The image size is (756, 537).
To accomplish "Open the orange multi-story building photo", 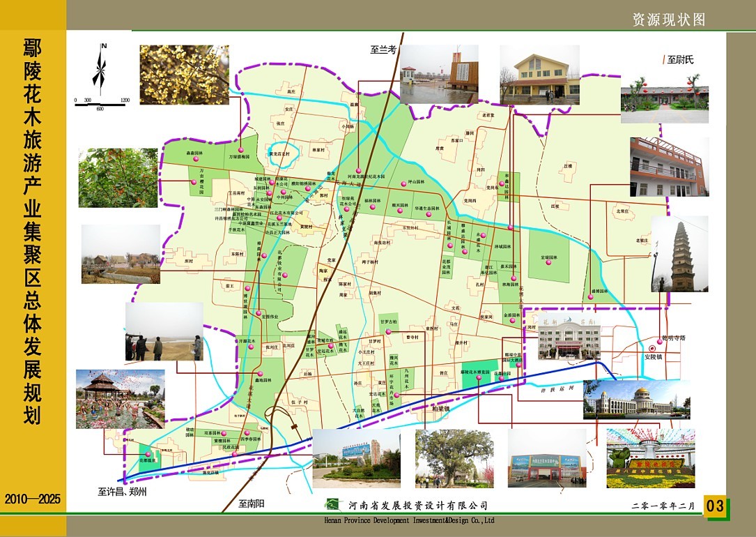I will pyautogui.click(x=668, y=167).
